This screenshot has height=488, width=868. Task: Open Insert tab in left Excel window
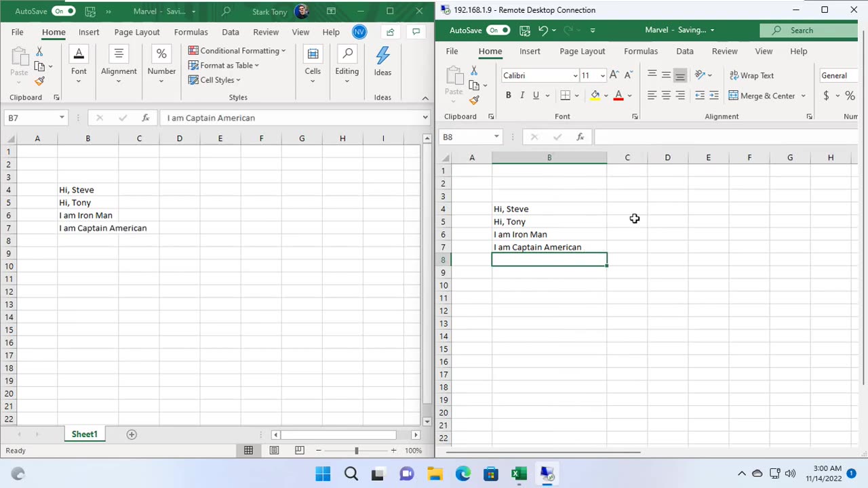[x=89, y=32]
